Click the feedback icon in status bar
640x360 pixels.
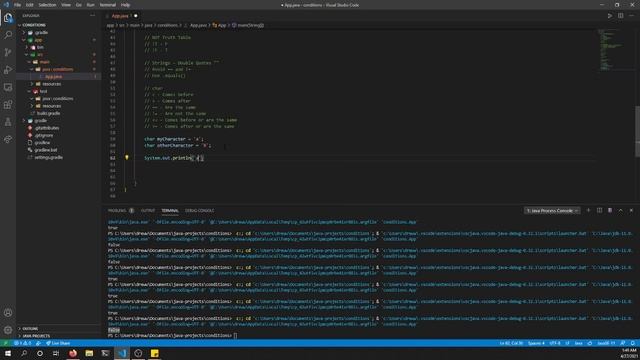pyautogui.click(x=622, y=343)
